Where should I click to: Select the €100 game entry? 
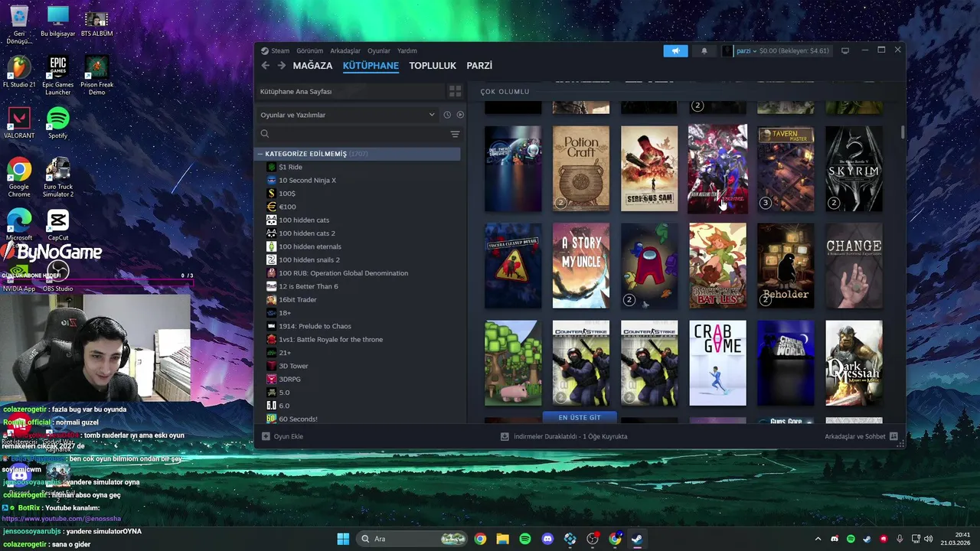(287, 207)
